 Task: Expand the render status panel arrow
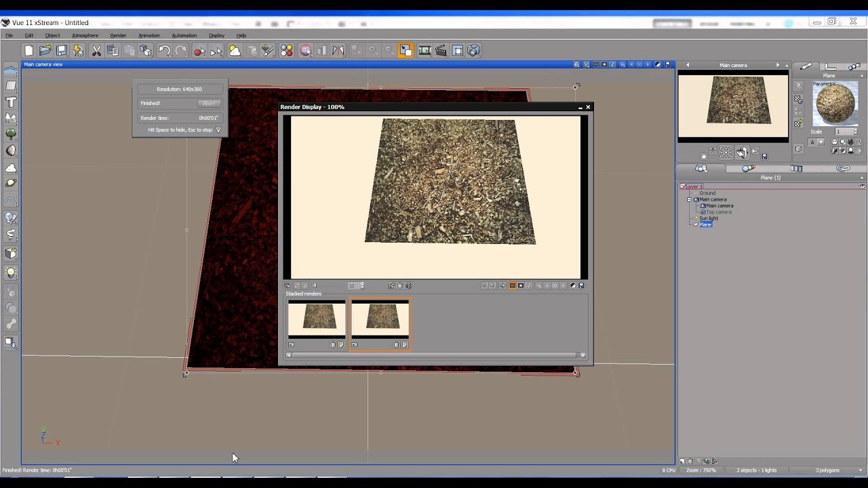218,130
